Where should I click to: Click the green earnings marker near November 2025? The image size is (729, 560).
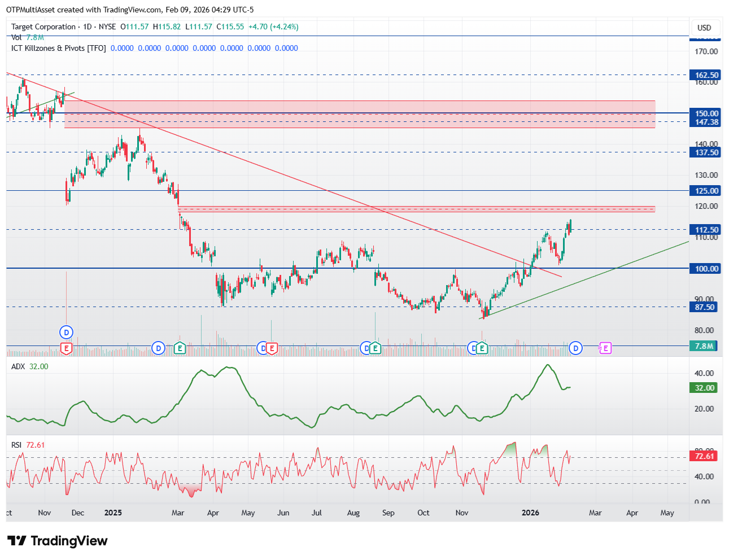(482, 348)
